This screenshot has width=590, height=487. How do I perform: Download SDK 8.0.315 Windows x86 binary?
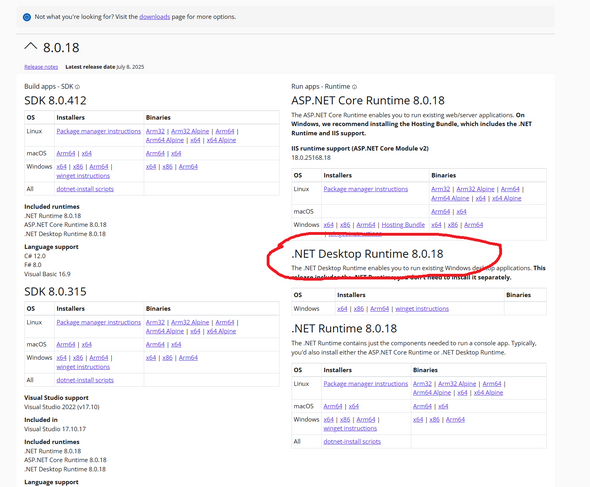point(167,358)
